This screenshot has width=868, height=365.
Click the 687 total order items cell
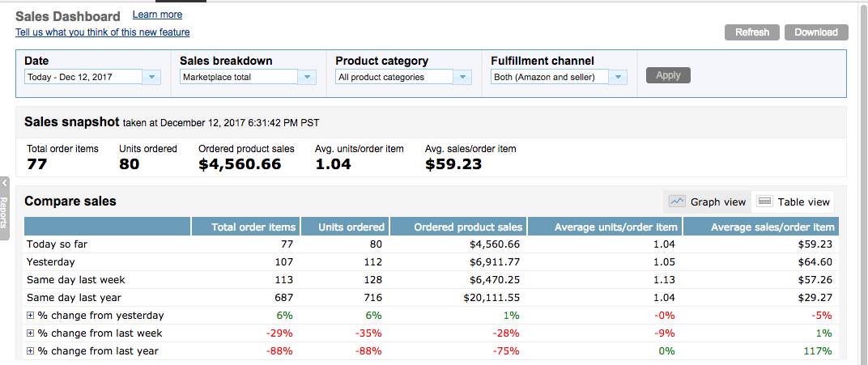283,298
